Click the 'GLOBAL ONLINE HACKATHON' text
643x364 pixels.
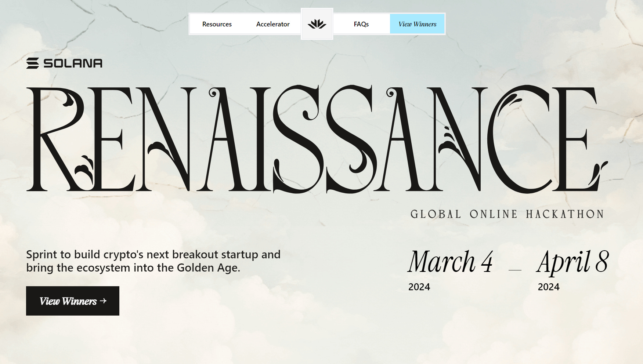(507, 214)
